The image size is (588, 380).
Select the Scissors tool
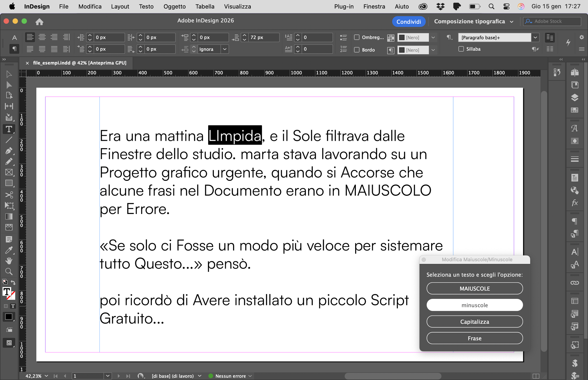[x=9, y=195]
